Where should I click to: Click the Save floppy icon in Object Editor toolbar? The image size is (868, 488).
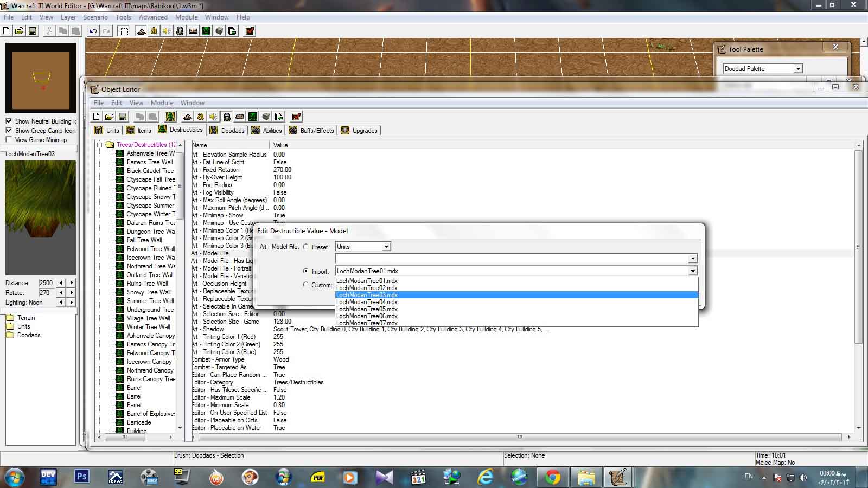coord(123,117)
